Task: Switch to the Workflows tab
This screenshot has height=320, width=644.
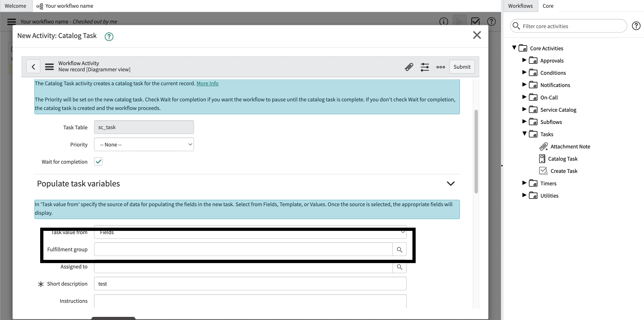Action: click(520, 6)
